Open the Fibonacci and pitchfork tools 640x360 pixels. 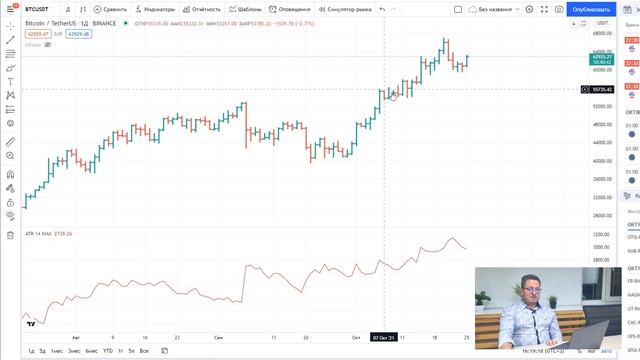coord(11,54)
